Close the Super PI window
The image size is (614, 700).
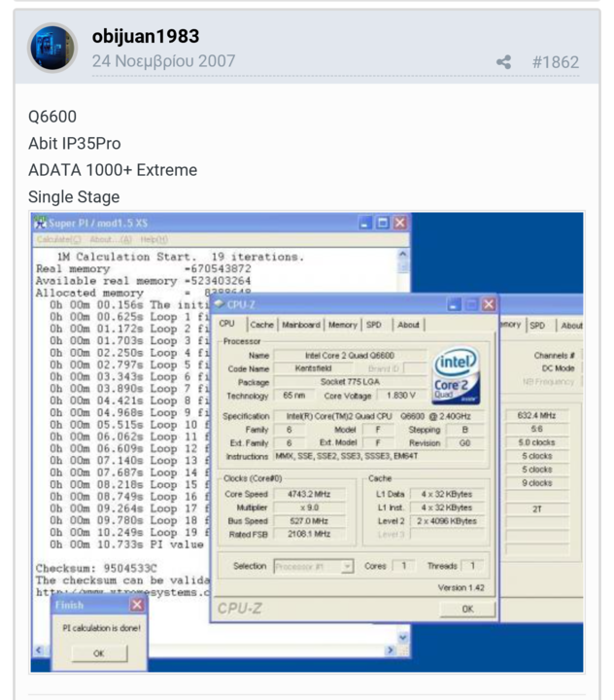[400, 223]
